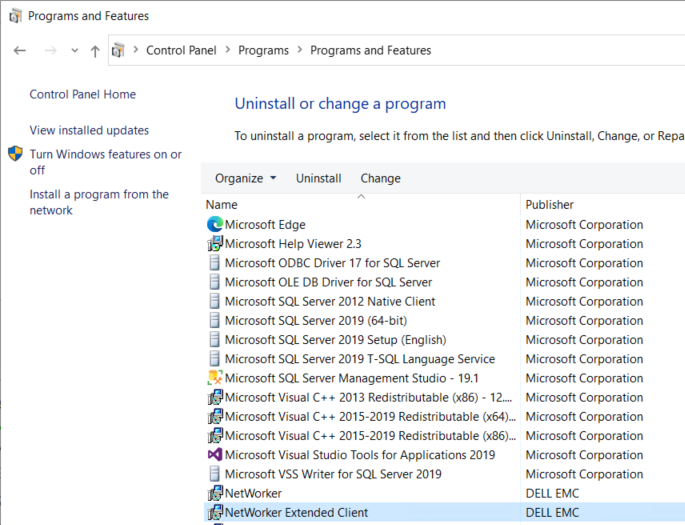The image size is (685, 525).
Task: Click the SQL Server Management Studio icon
Action: (x=214, y=378)
